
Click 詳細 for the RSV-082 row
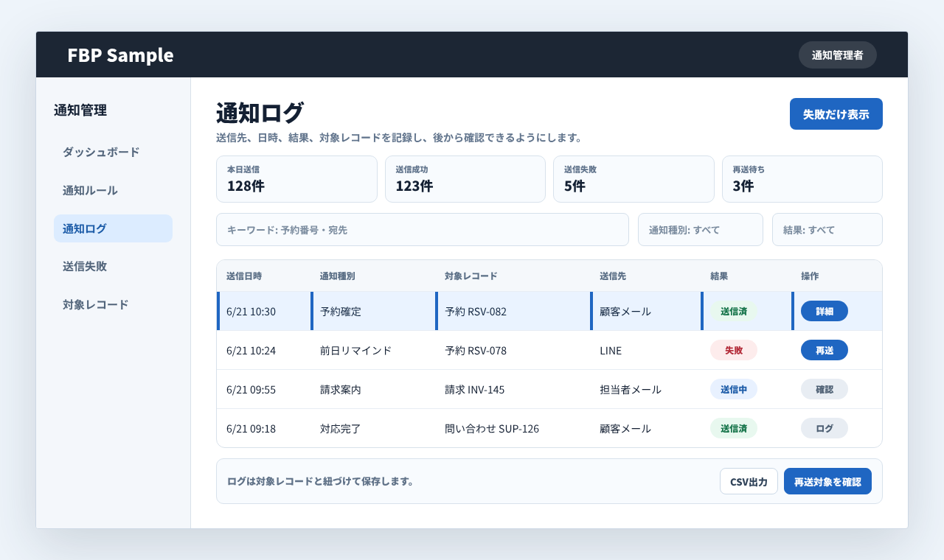(824, 311)
